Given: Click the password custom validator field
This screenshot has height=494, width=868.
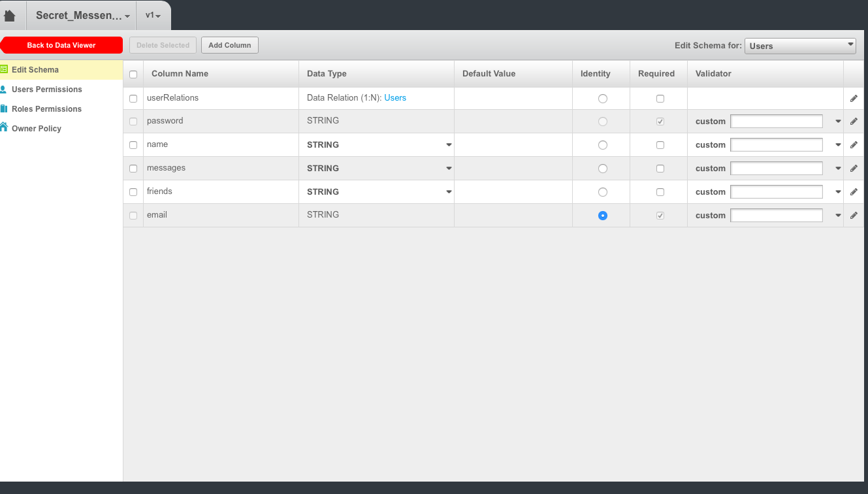Looking at the screenshot, I should click(777, 122).
